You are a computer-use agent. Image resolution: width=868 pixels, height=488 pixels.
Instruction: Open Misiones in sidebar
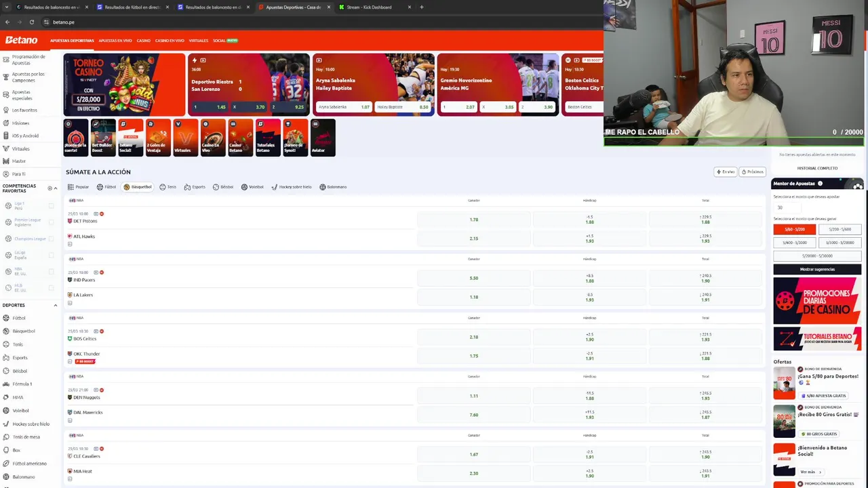(20, 123)
